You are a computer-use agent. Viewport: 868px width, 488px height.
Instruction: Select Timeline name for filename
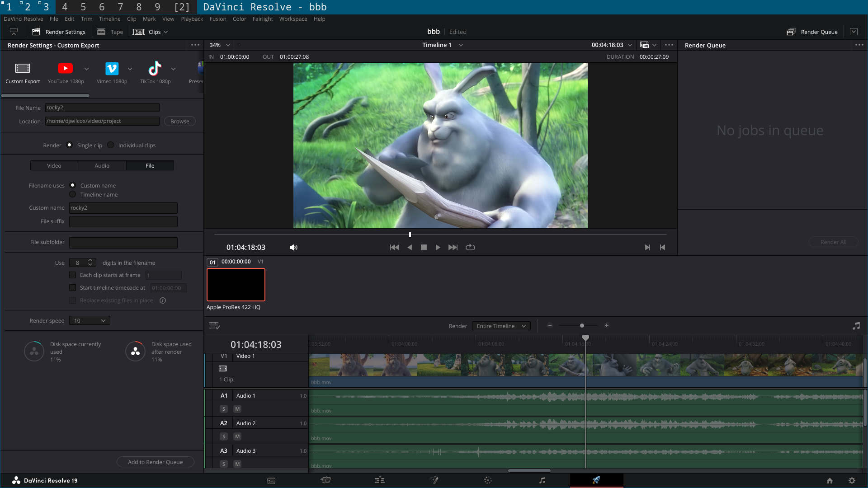point(72,194)
